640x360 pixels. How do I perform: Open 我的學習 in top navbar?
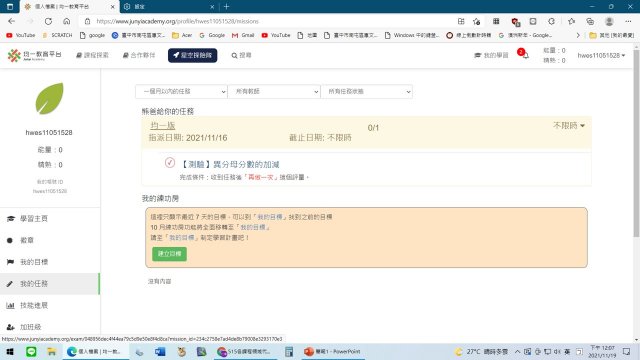point(491,55)
